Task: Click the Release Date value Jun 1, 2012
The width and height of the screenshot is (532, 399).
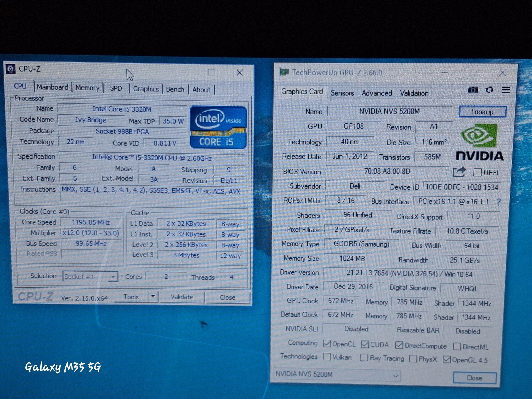Action: tap(350, 156)
